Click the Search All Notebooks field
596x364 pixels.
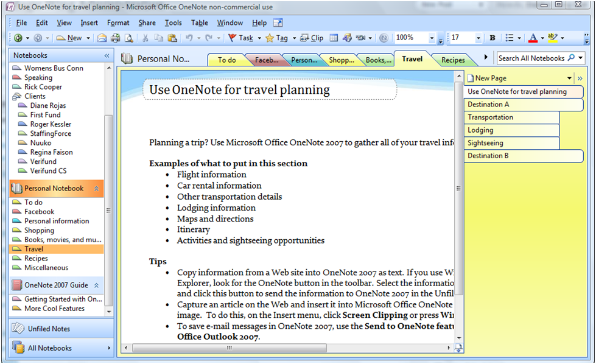[531, 58]
